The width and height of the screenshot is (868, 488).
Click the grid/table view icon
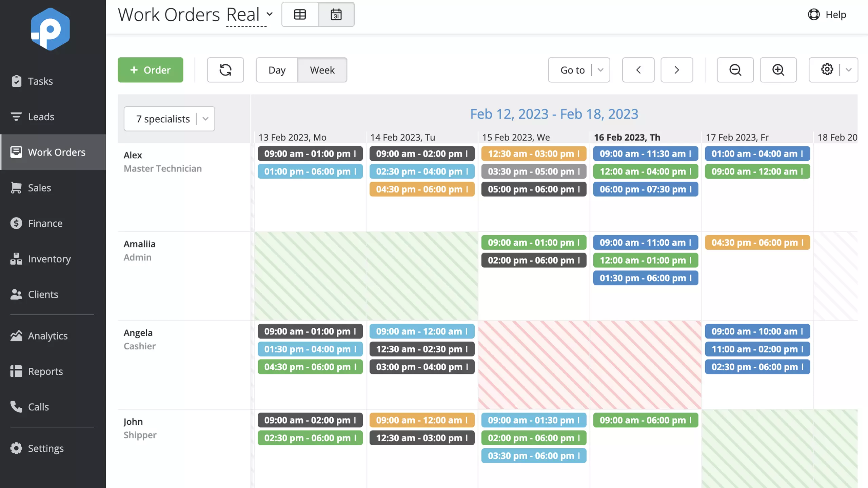(299, 14)
